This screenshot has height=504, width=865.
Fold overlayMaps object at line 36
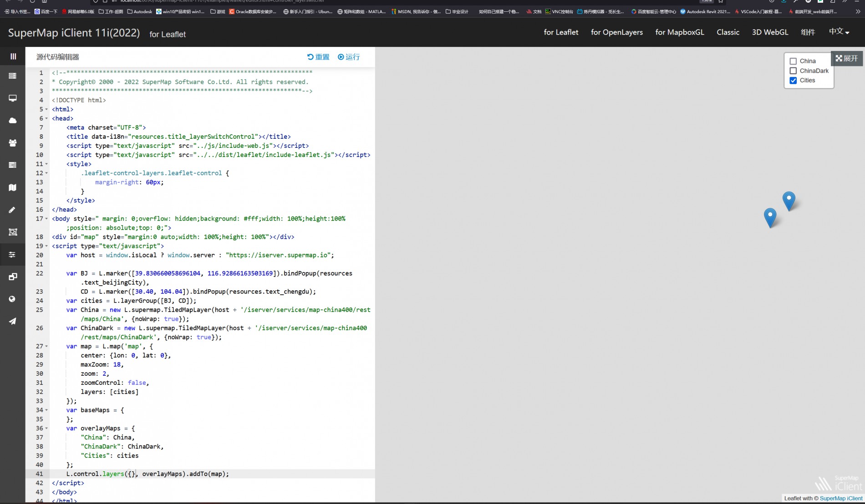coord(46,428)
